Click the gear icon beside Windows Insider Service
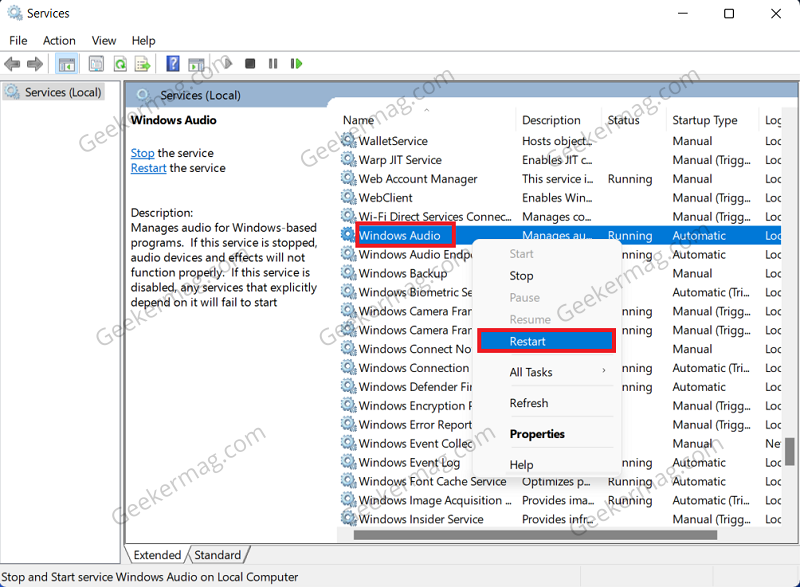This screenshot has height=587, width=800. pyautogui.click(x=348, y=518)
